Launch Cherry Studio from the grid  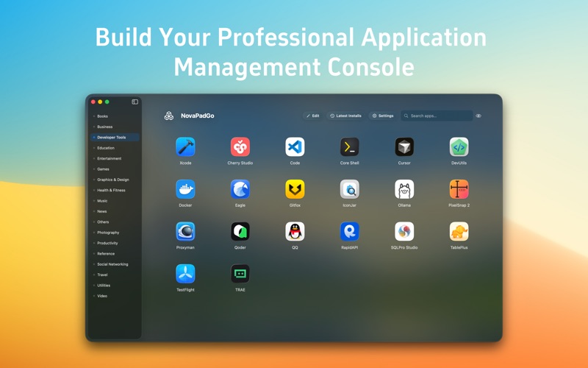pos(240,146)
